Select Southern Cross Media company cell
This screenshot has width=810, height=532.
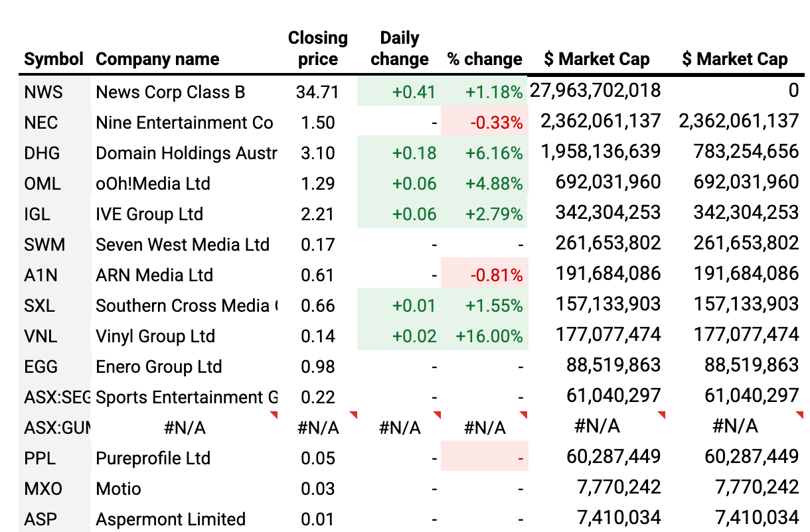(x=185, y=305)
